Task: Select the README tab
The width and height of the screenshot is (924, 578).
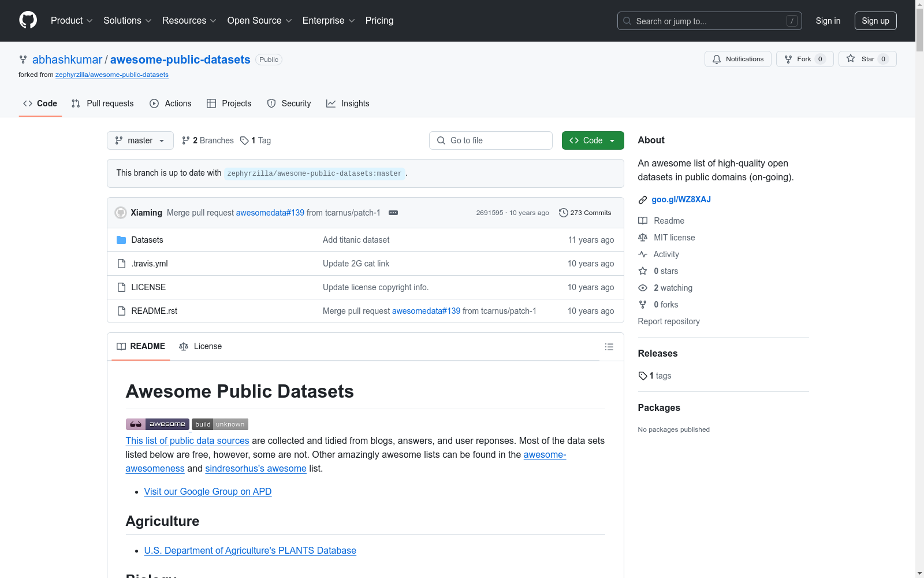Action: click(141, 346)
